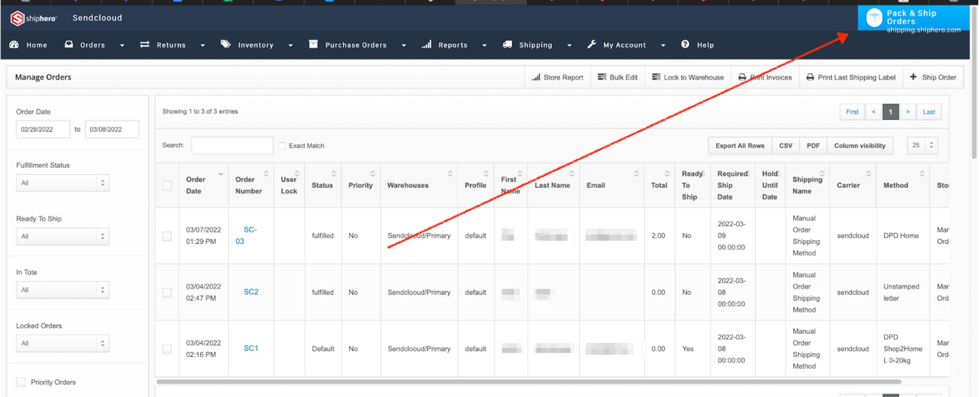The height and width of the screenshot is (397, 980).
Task: Select the checkbox for order SC-03
Action: point(167,236)
